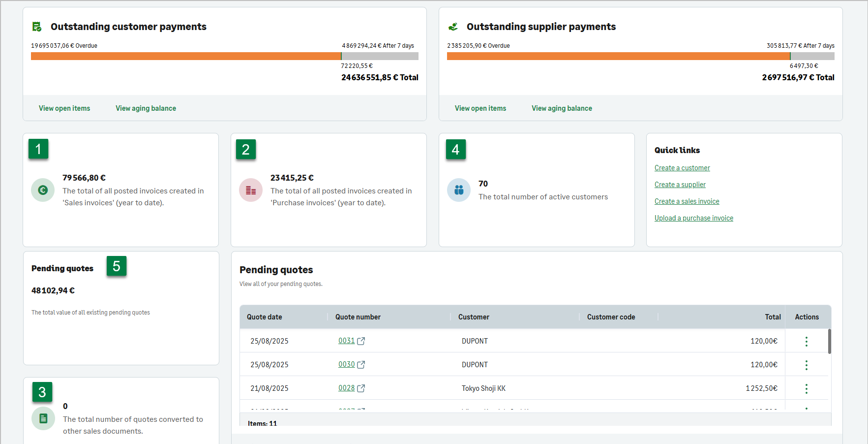Open actions menu for quote 0031
Image resolution: width=868 pixels, height=444 pixels.
coord(806,341)
